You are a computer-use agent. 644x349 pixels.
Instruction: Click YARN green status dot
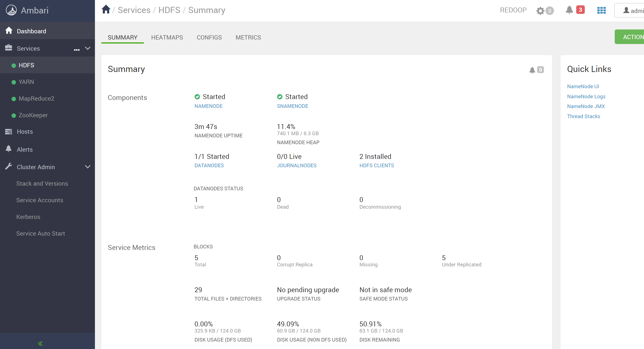[14, 82]
